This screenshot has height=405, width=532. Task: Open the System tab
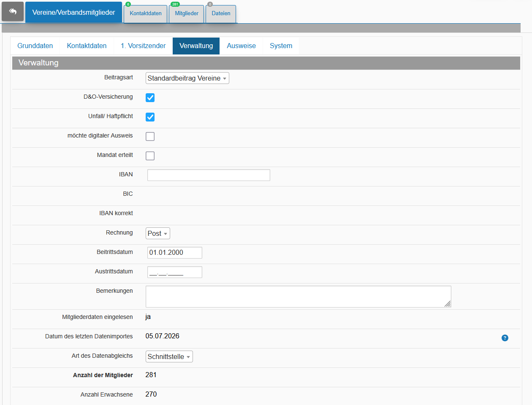281,46
